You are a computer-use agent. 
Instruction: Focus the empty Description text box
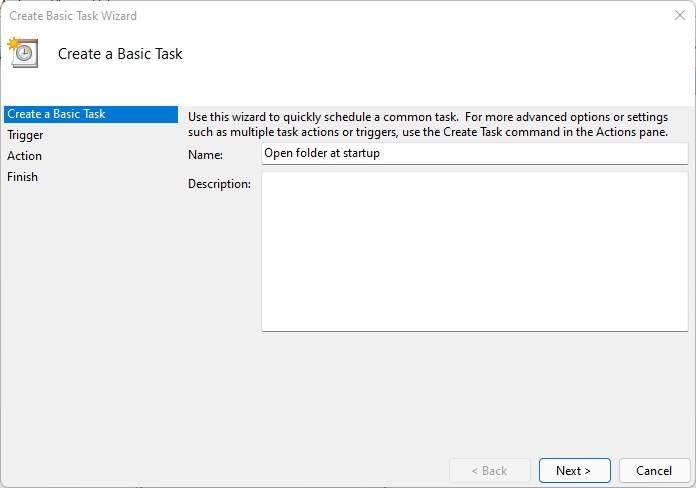point(474,251)
